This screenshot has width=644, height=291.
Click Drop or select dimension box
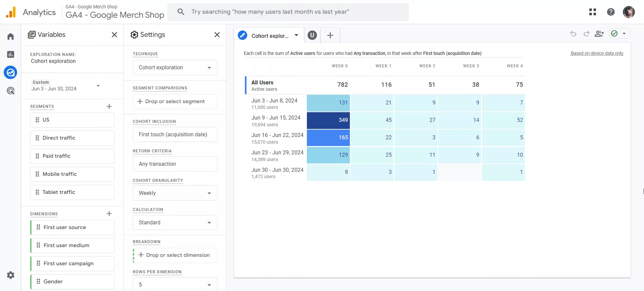click(175, 255)
